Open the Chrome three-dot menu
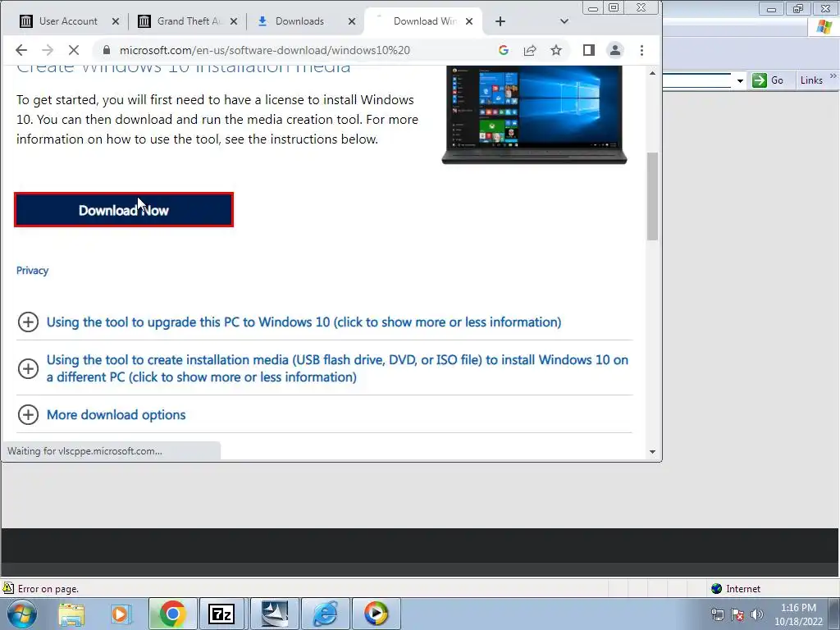 641,50
